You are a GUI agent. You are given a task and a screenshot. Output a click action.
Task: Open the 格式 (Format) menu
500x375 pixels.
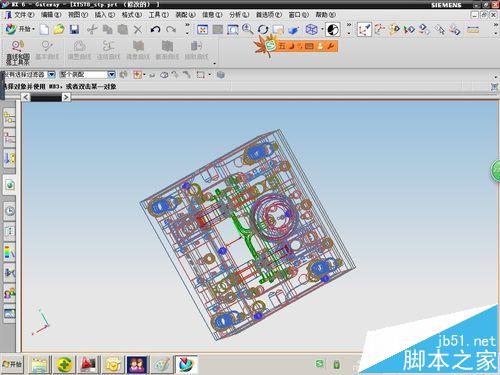tap(132, 15)
